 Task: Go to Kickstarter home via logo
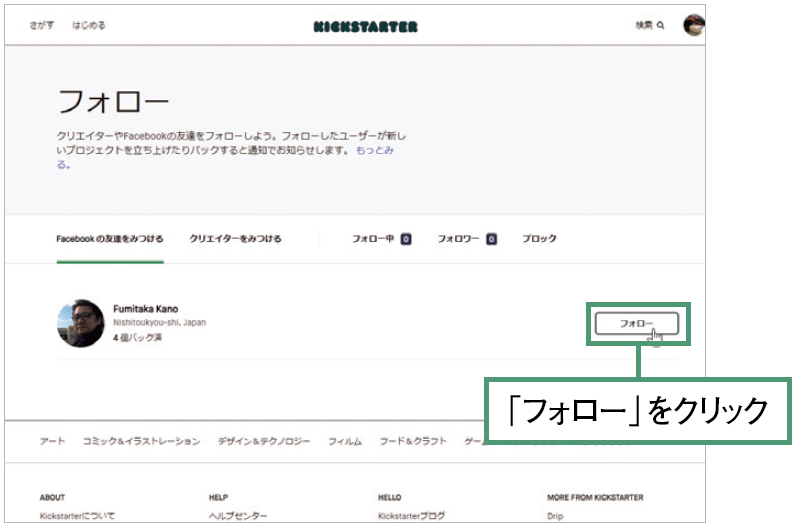(366, 27)
